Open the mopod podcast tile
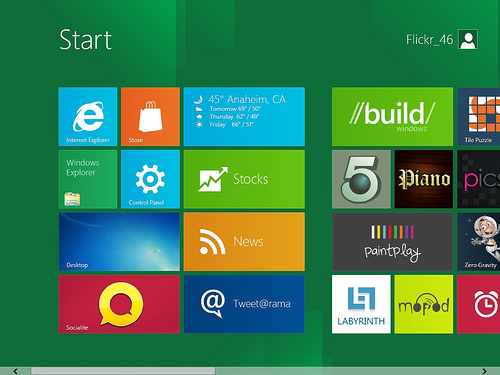This screenshot has height=375, width=500. pos(424,304)
